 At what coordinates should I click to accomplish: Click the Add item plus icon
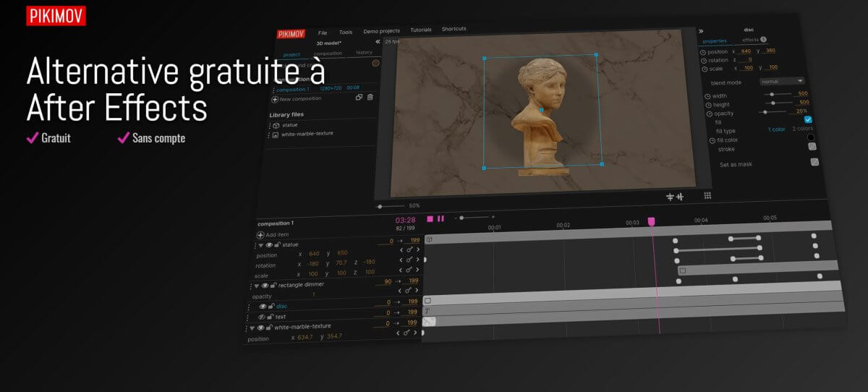click(260, 235)
